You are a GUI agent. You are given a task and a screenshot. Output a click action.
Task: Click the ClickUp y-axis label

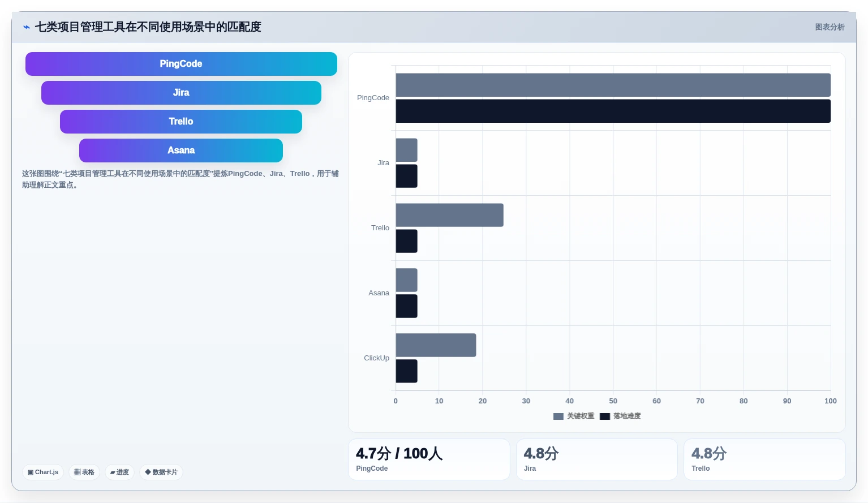click(376, 358)
